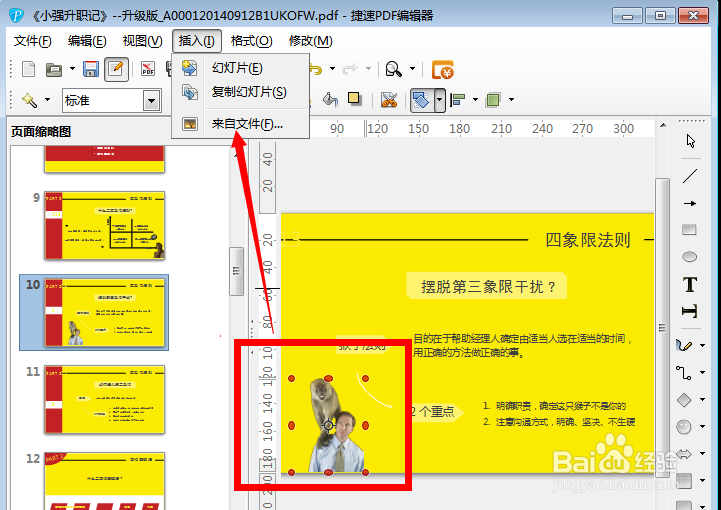Select the freeform curve pencil tool
This screenshot has width=721, height=510.
(684, 345)
